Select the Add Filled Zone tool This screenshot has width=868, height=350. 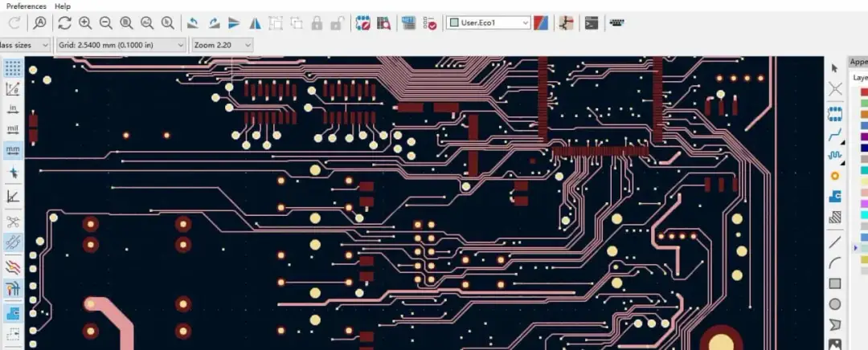pyautogui.click(x=835, y=197)
